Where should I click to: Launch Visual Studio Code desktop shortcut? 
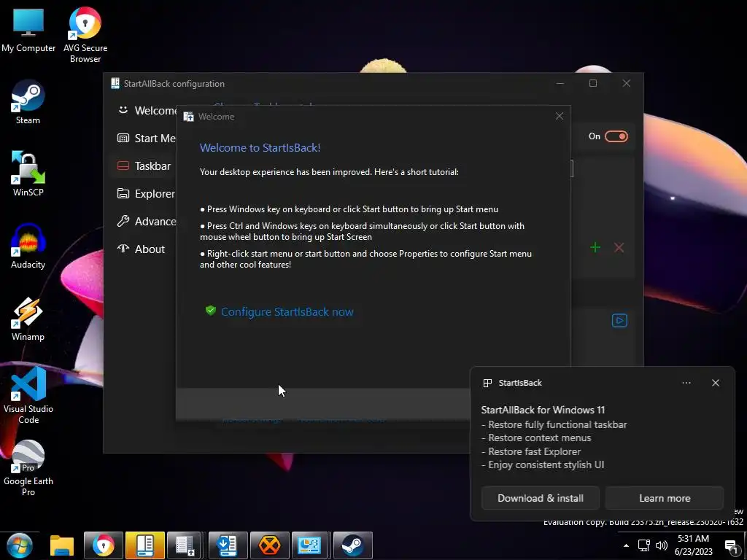pyautogui.click(x=28, y=395)
